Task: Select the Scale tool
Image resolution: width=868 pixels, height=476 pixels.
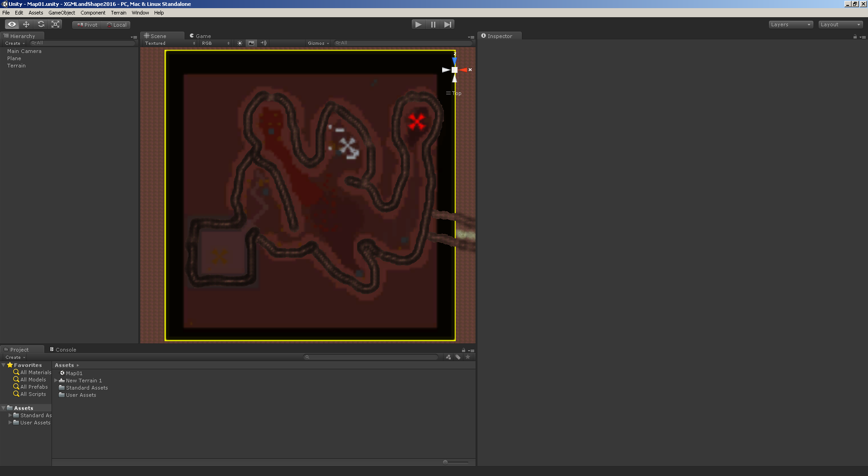Action: click(x=56, y=24)
